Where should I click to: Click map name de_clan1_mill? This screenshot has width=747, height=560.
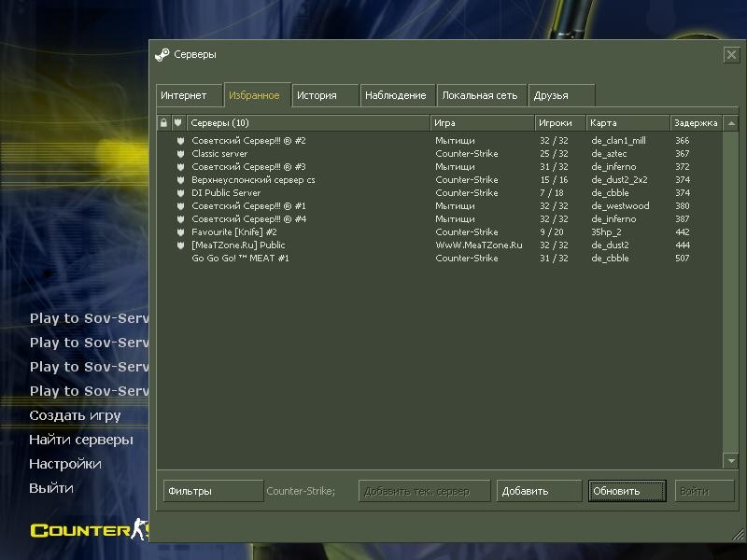pyautogui.click(x=618, y=141)
